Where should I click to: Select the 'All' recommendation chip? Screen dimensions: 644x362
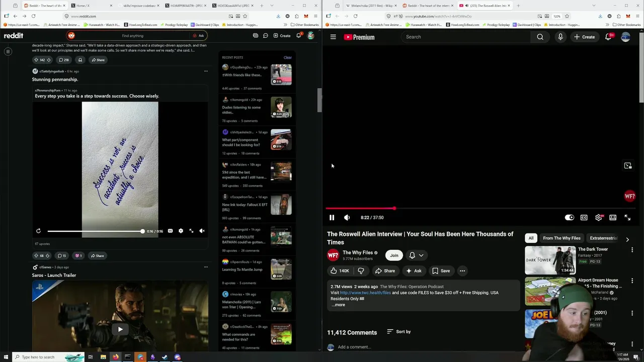coord(531,238)
